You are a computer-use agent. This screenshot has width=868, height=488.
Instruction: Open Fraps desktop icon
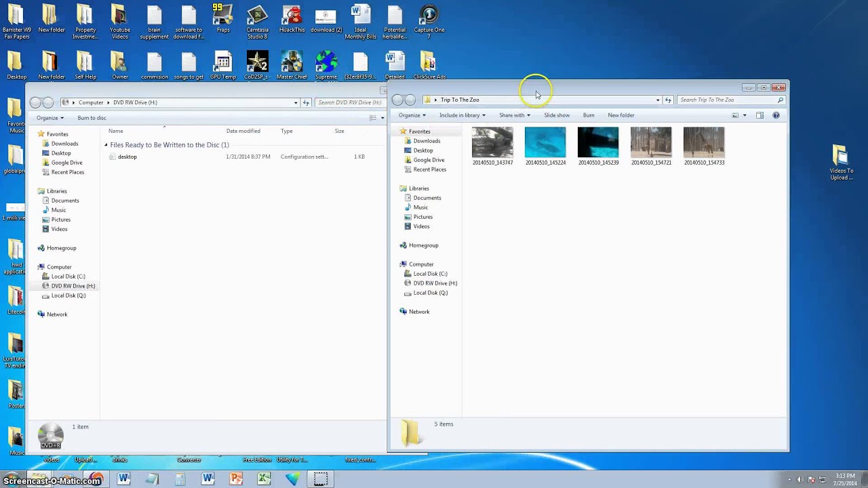[x=223, y=19]
